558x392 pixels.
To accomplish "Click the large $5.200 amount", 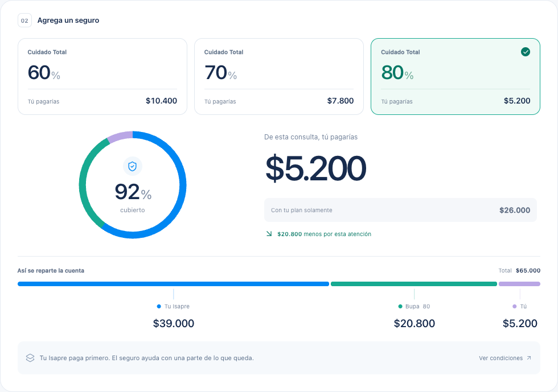I will pyautogui.click(x=315, y=168).
